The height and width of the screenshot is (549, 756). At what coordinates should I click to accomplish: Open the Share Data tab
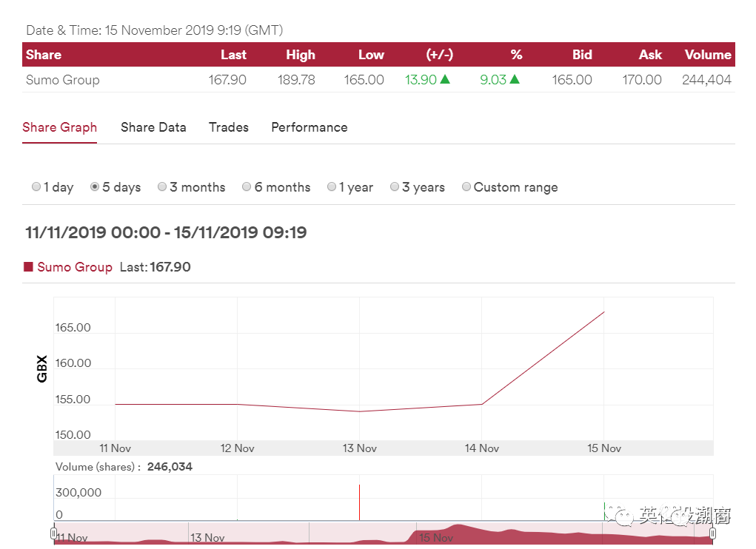tap(153, 127)
